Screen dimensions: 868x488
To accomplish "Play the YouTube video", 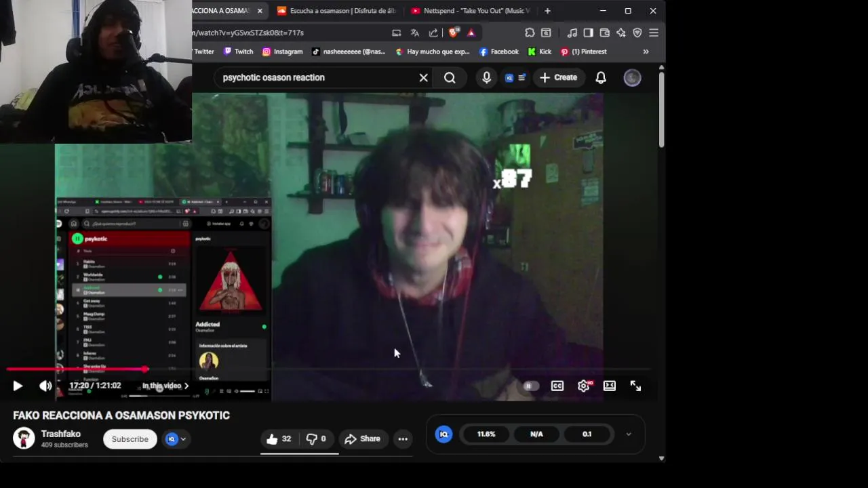I will click(x=18, y=386).
